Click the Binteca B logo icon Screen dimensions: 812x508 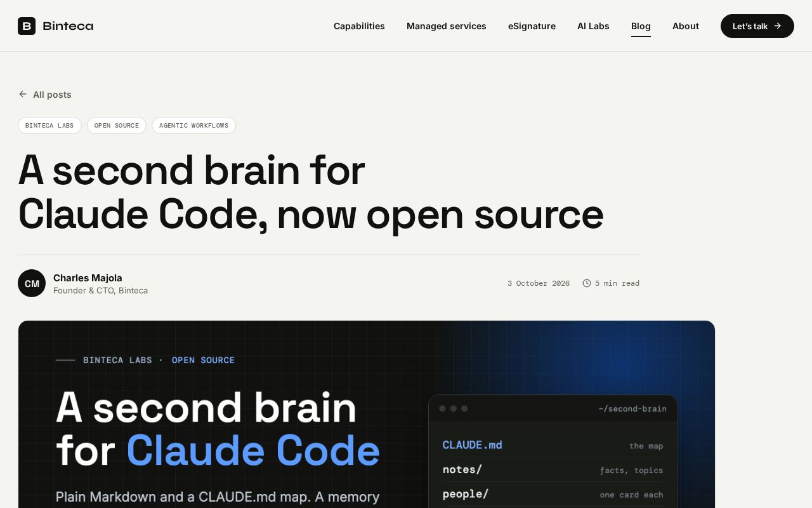[27, 26]
